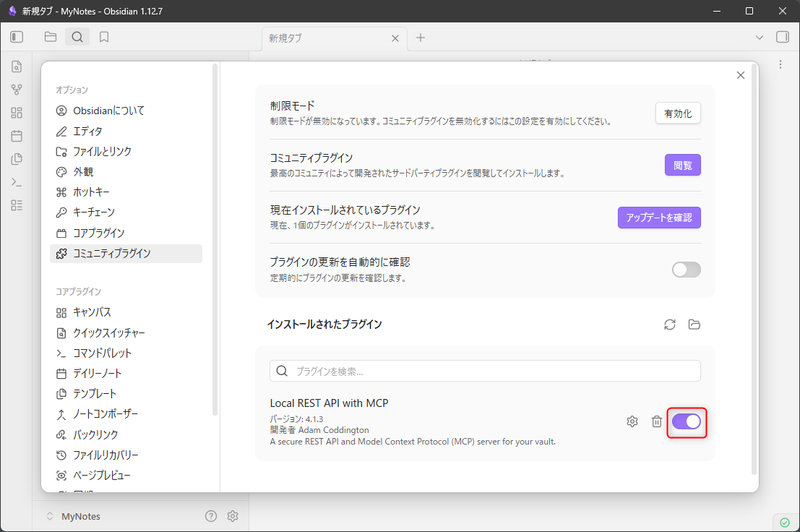The image size is (800, 532).
Task: Open settings gear beside MyNotes
Action: [x=233, y=516]
